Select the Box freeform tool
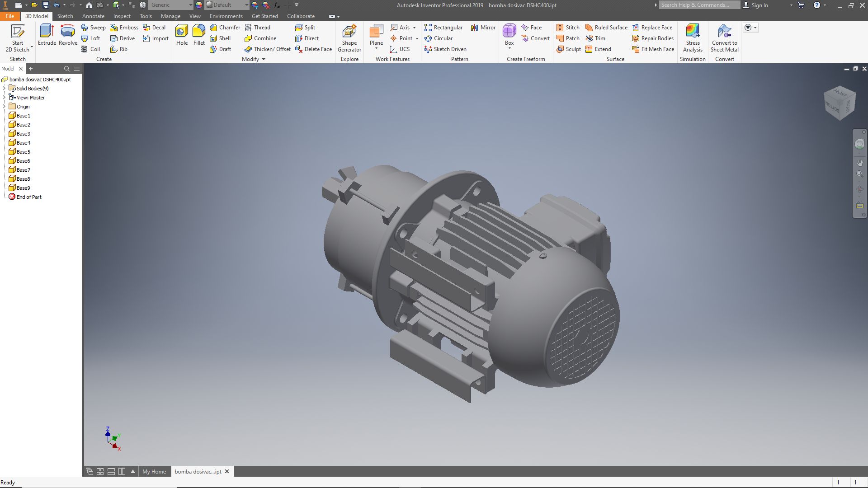Viewport: 868px width, 488px height. coord(509,35)
